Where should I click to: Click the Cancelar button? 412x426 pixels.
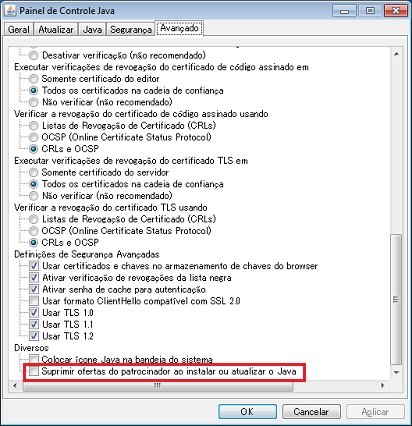pos(311,412)
